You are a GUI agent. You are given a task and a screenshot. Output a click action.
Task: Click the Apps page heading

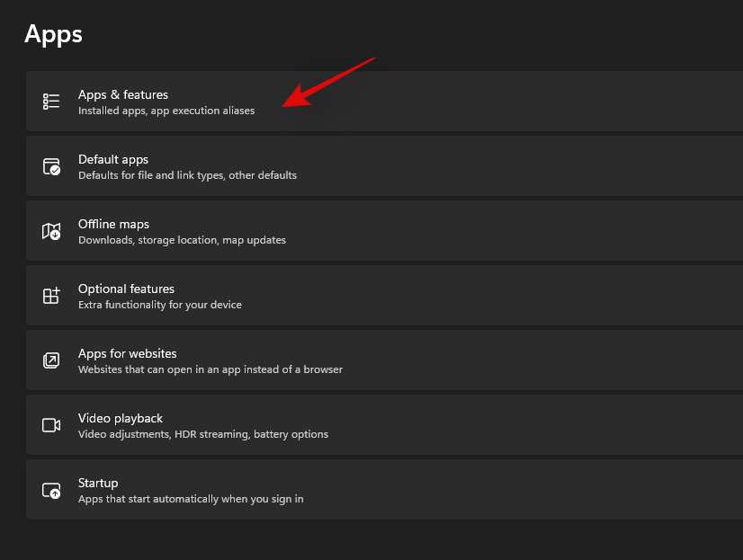(54, 34)
